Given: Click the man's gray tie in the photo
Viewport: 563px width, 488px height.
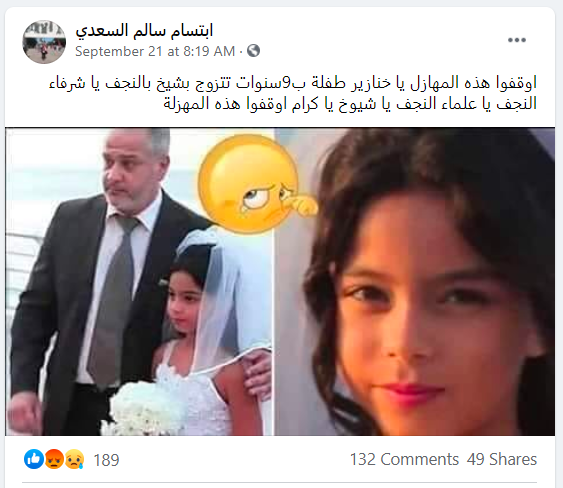Looking at the screenshot, I should tap(113, 298).
